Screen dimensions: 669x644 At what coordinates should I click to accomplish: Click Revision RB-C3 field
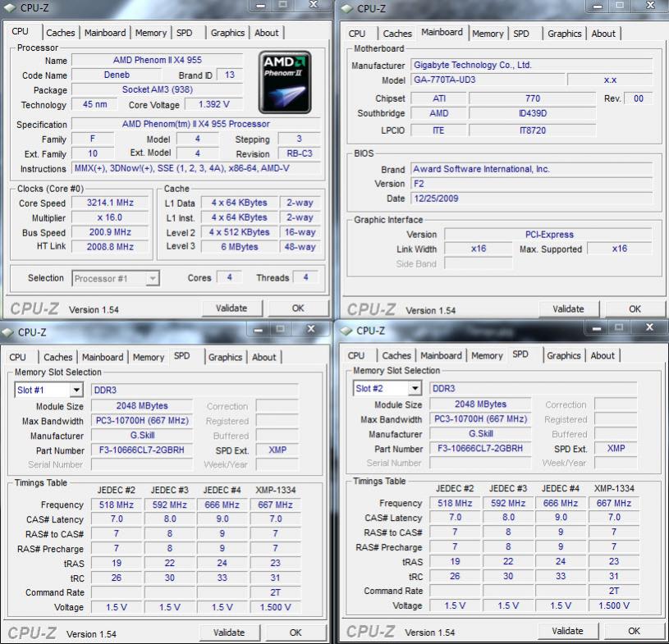click(x=299, y=153)
